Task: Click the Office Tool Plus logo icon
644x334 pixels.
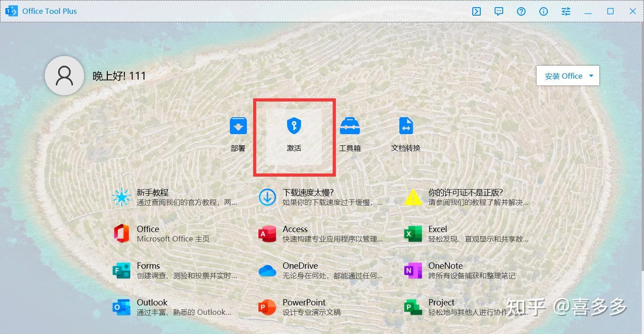Action: [x=11, y=11]
